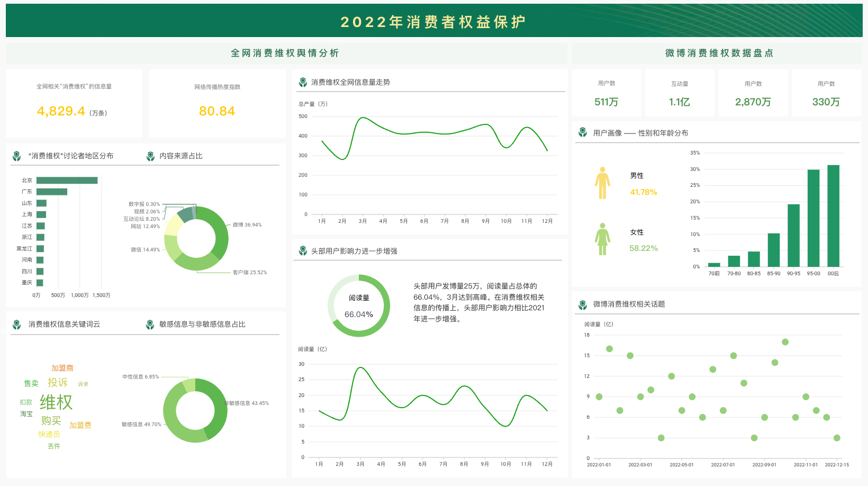Click the 互动量 1.1亿 stat card
This screenshot has width=868, height=486.
[680, 93]
